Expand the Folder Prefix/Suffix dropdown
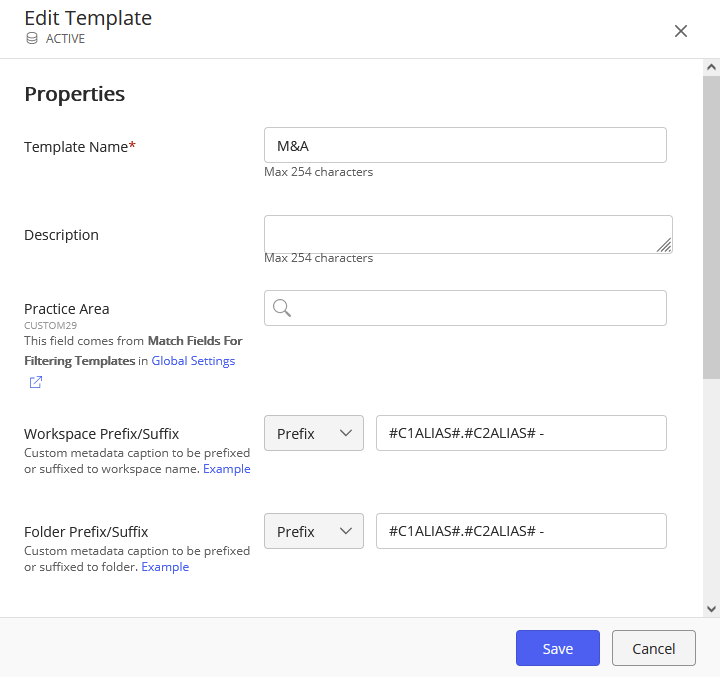The height and width of the screenshot is (677, 720). (314, 531)
